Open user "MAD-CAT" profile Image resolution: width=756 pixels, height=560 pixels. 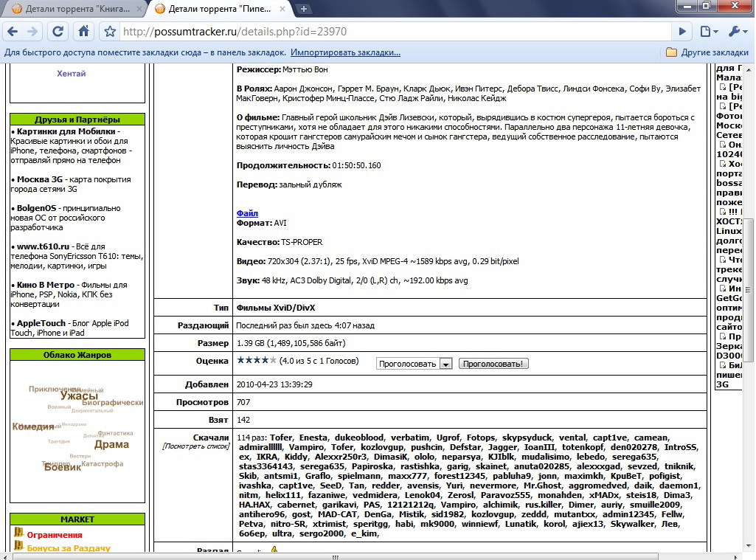click(x=338, y=514)
